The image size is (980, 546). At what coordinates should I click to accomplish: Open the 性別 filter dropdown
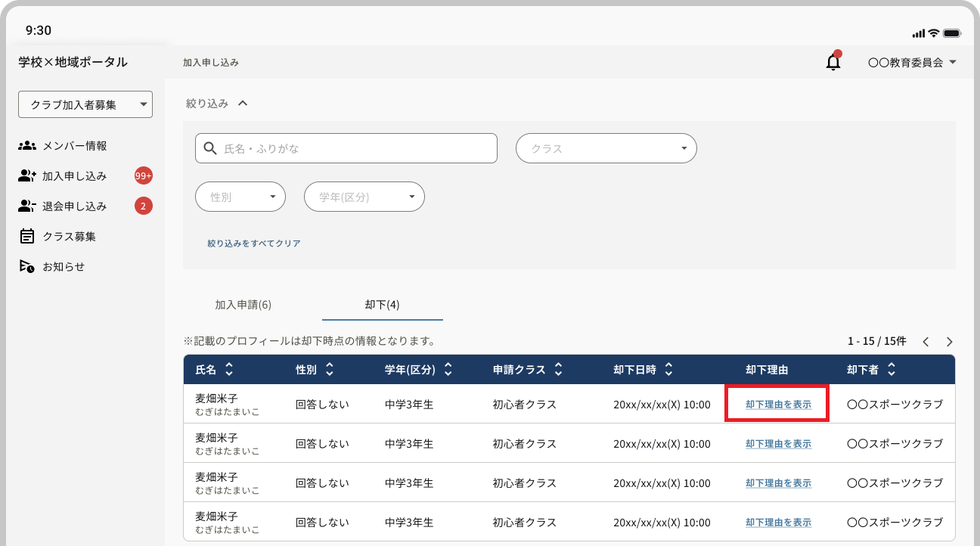[240, 197]
